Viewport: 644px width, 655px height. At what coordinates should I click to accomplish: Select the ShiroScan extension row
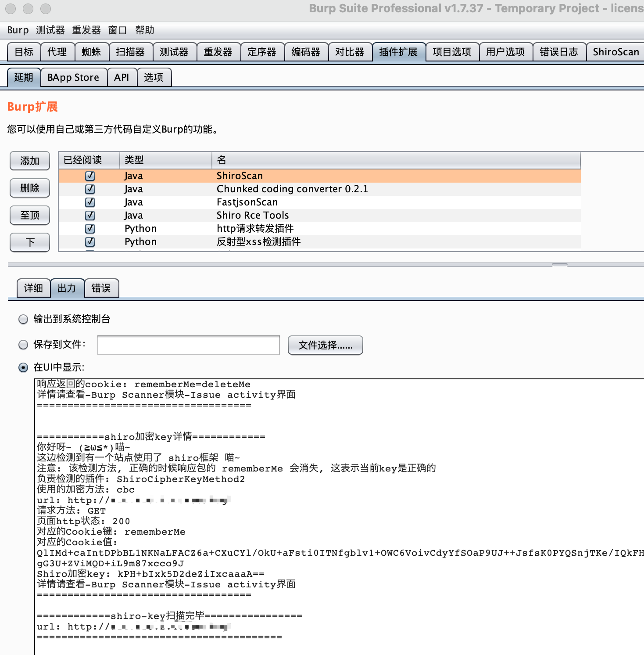[320, 176]
